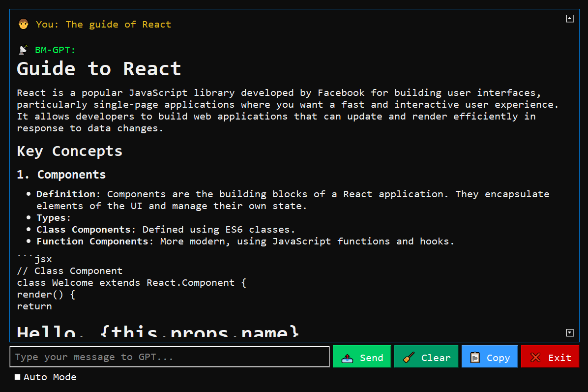Focus the message input field
This screenshot has height=392, width=588.
point(170,357)
